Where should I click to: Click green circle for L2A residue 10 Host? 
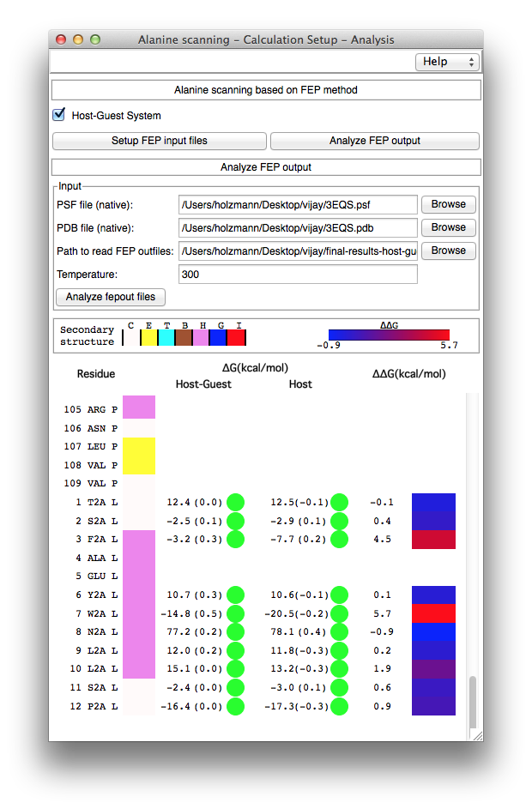(x=339, y=669)
